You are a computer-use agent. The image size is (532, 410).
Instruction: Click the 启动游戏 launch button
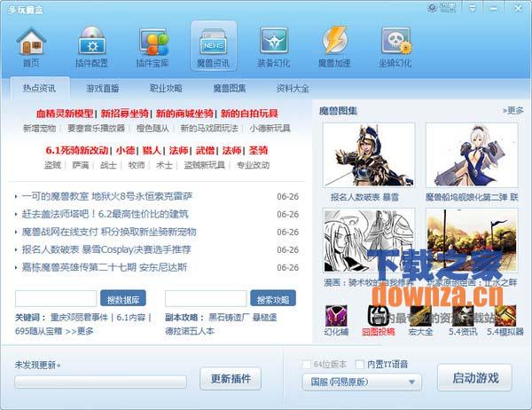[474, 378]
